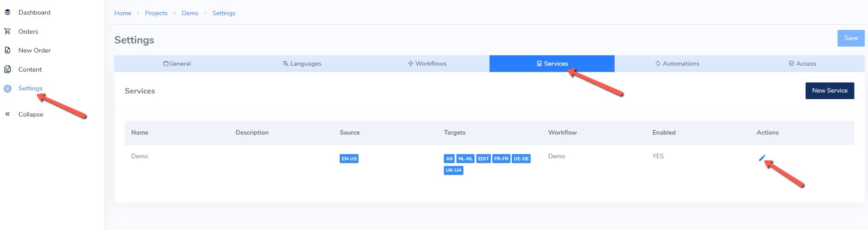Click the AR target tag
Image resolution: width=868 pixels, height=230 pixels.
pos(449,159)
